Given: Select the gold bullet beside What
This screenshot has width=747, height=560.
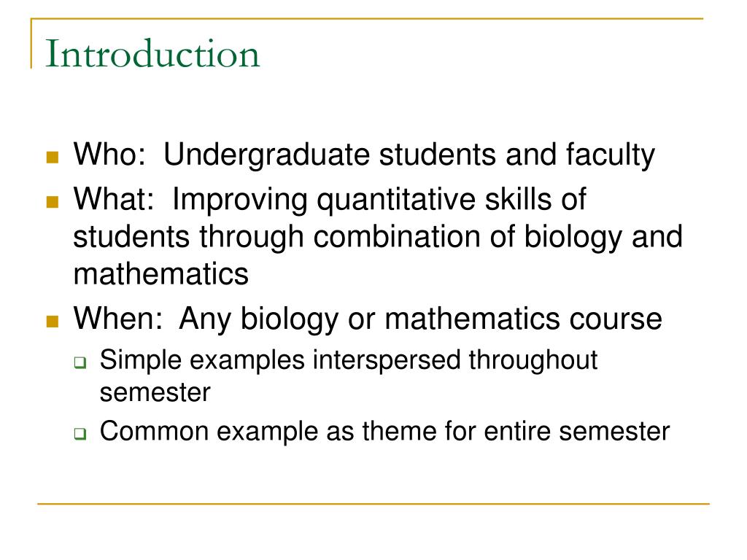Looking at the screenshot, I should coord(53,202).
